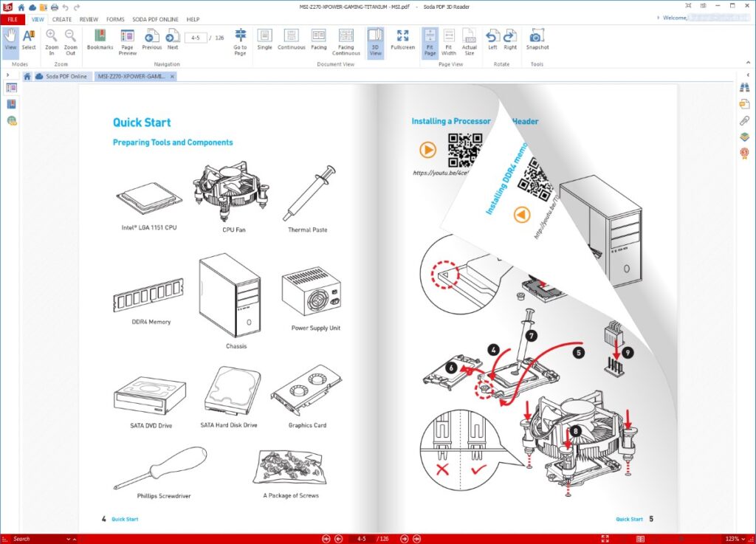Open the Go to Page signpost tool
The image size is (756, 544).
(x=240, y=42)
